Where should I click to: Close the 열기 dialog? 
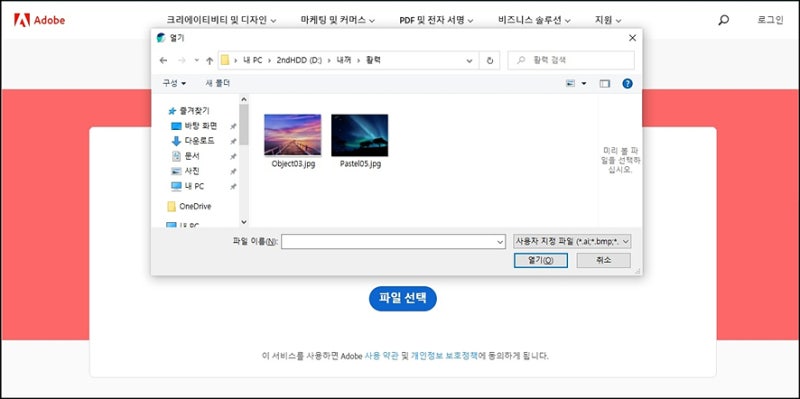632,38
